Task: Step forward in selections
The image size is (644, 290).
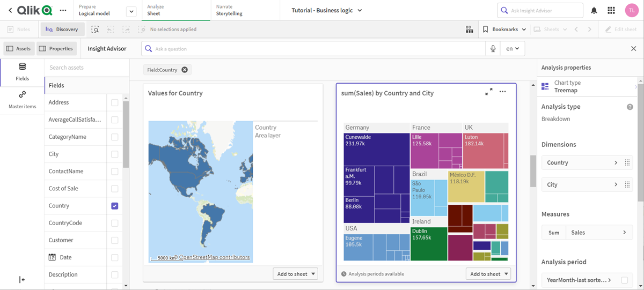Action: 126,29
